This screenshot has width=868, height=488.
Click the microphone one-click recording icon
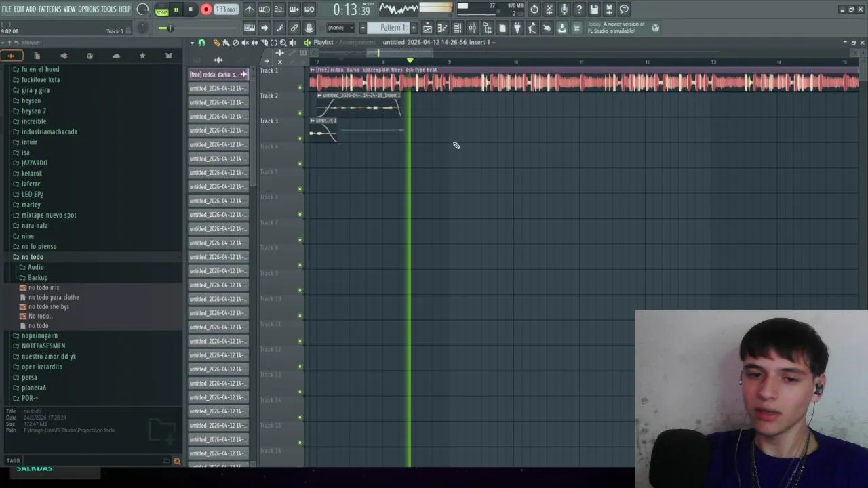[564, 9]
